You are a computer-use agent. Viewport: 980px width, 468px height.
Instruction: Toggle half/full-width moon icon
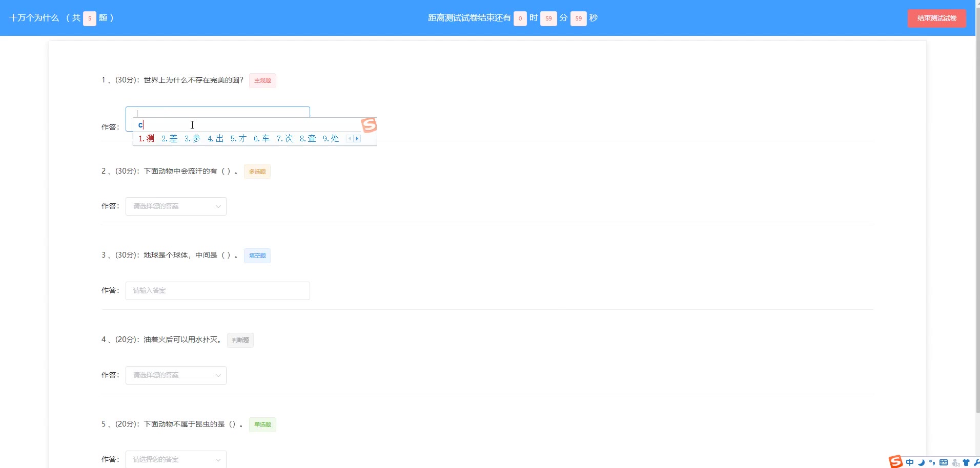[x=921, y=462]
